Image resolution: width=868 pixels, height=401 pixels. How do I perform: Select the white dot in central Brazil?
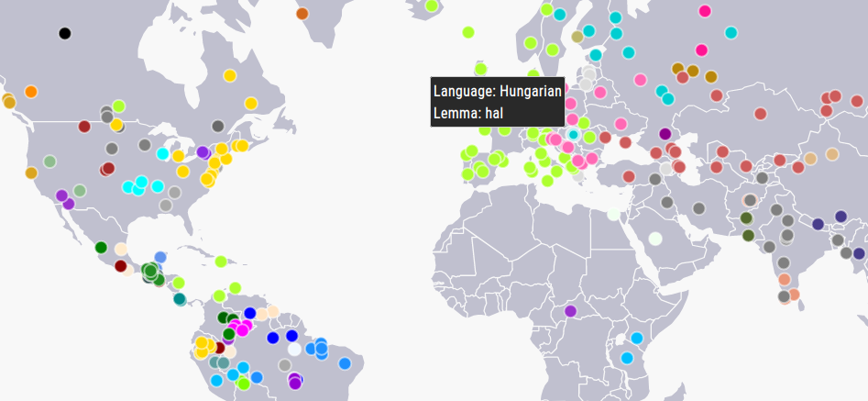point(294,350)
